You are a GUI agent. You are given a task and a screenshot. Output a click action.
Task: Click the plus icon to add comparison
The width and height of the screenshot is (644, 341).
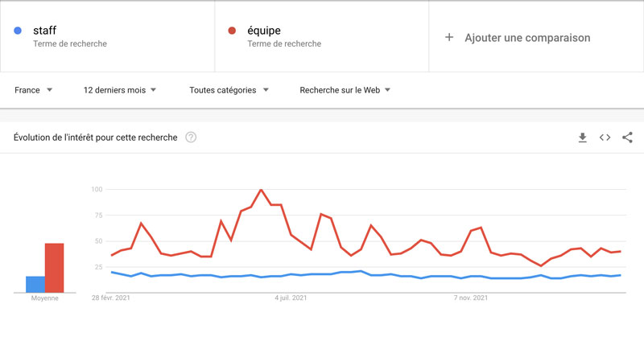click(449, 37)
